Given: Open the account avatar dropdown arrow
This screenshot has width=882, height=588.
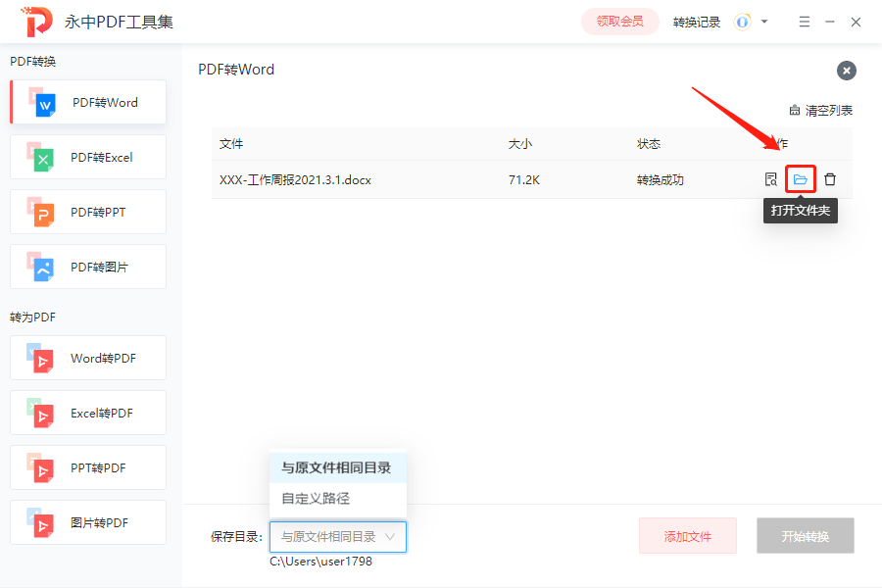Looking at the screenshot, I should [x=762, y=21].
